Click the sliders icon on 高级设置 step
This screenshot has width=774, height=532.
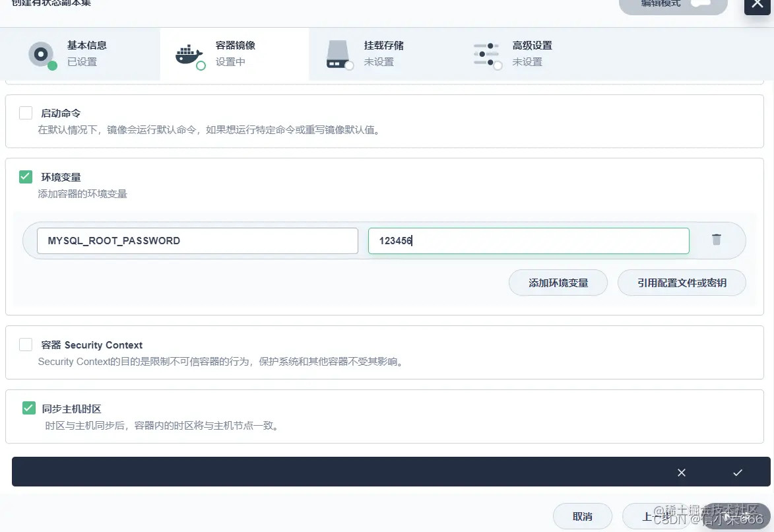pyautogui.click(x=486, y=54)
